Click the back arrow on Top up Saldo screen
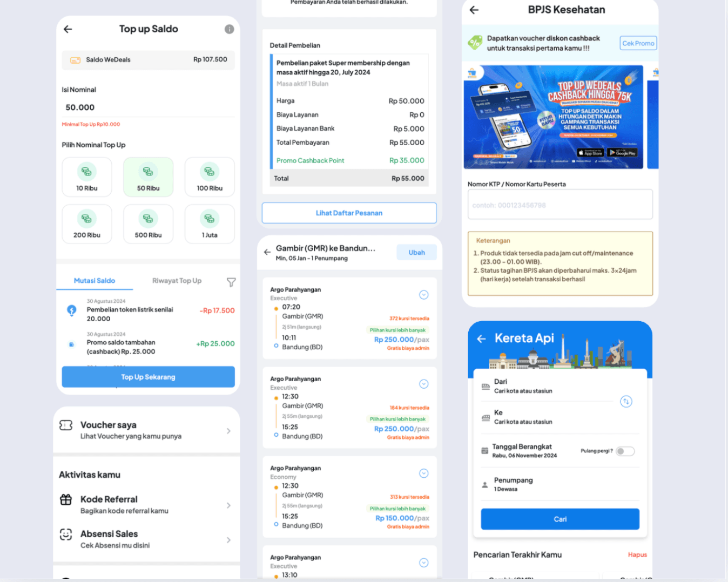Screen dimensions: 728x582 pos(68,29)
